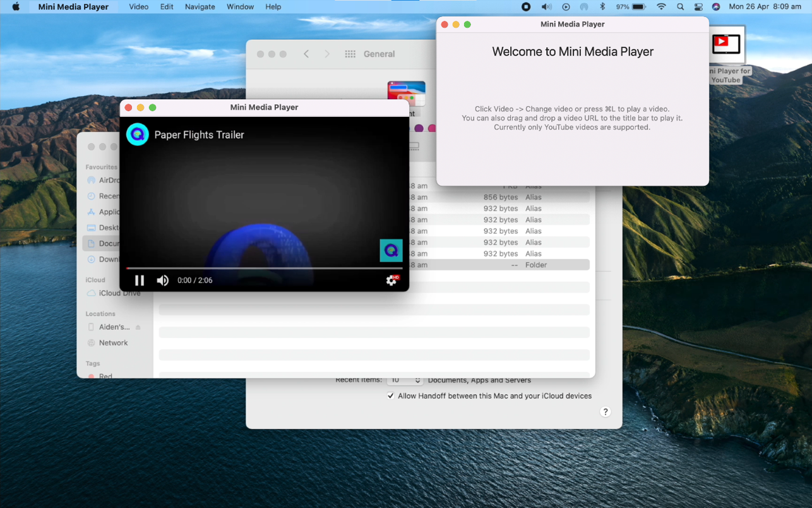Select the Red tag in Finder sidebar
This screenshot has height=508, width=812.
click(100, 375)
